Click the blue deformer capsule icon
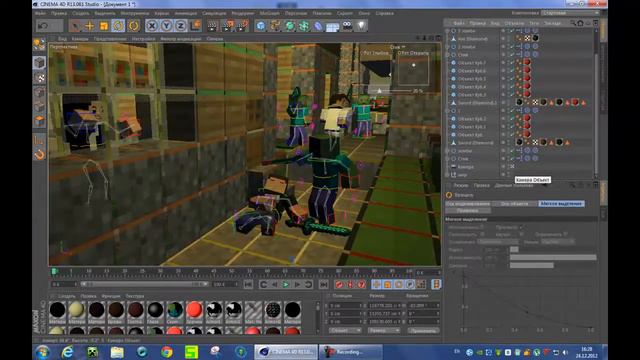The height and width of the screenshot is (360, 640). coord(318,26)
